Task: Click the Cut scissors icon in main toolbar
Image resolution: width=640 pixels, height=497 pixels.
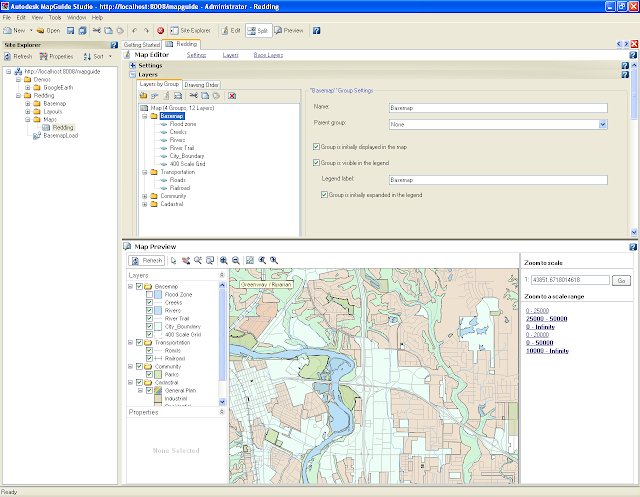Action: pos(96,31)
